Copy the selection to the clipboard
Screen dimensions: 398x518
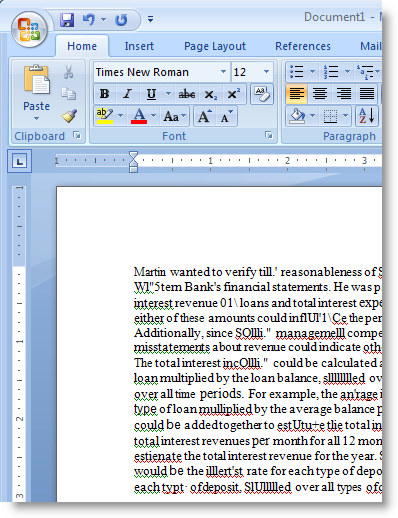[69, 94]
